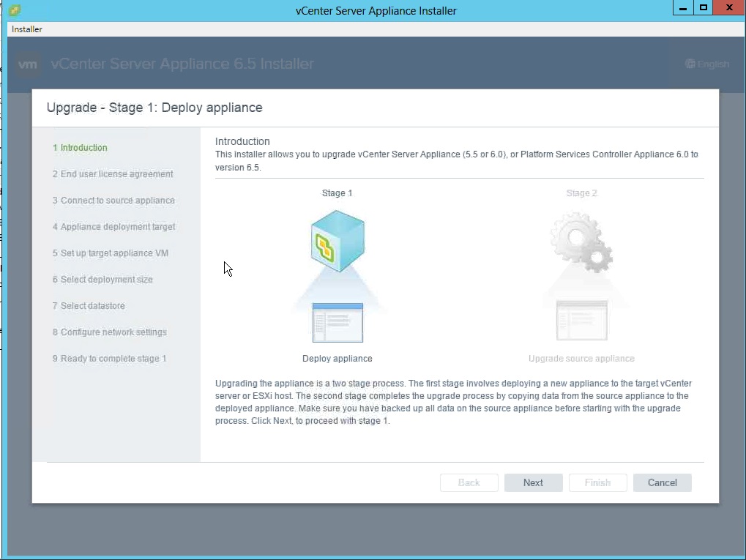Click the globe language icon

click(690, 64)
